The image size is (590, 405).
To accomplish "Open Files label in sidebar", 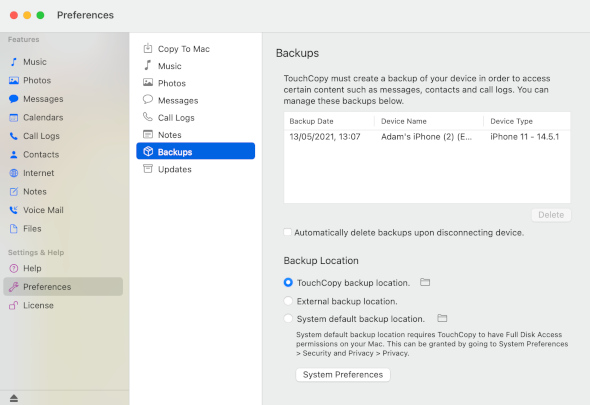I will click(32, 228).
